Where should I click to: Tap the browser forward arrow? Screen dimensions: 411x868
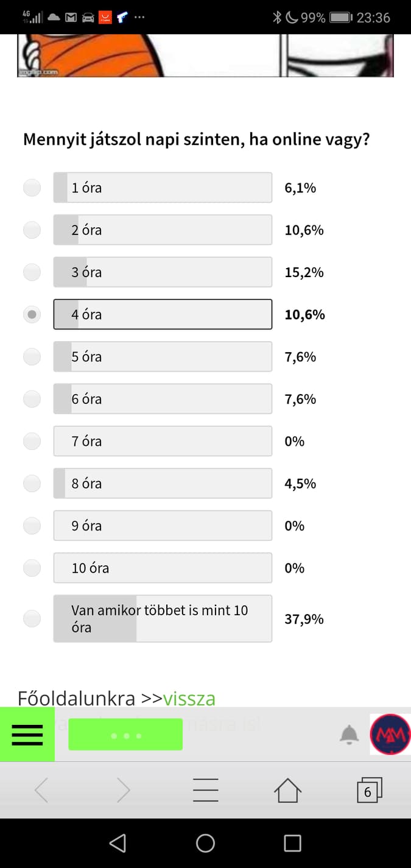point(124,790)
